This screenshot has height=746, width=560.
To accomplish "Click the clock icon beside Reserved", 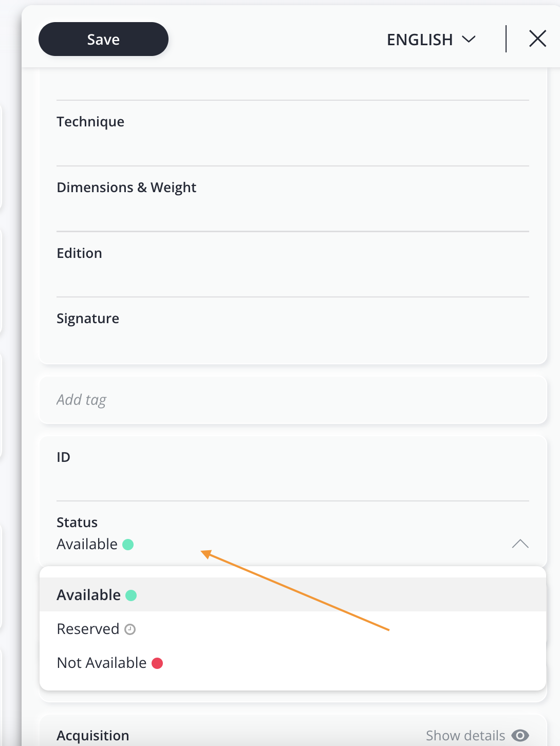I will click(x=130, y=629).
